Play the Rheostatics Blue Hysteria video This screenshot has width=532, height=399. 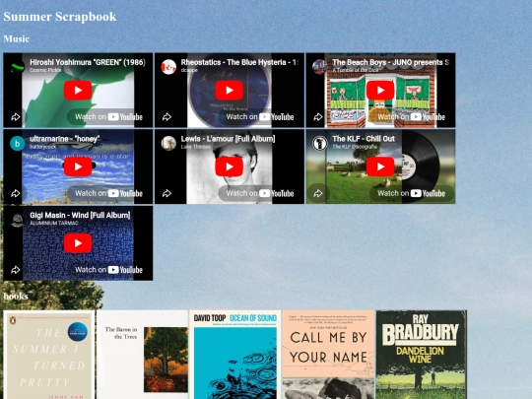point(229,91)
